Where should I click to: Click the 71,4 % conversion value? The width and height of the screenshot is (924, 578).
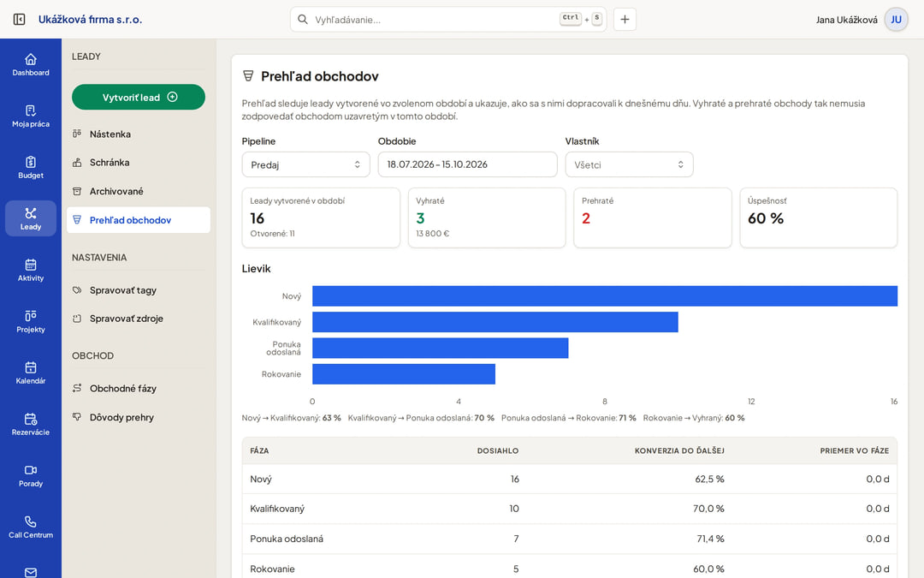709,539
